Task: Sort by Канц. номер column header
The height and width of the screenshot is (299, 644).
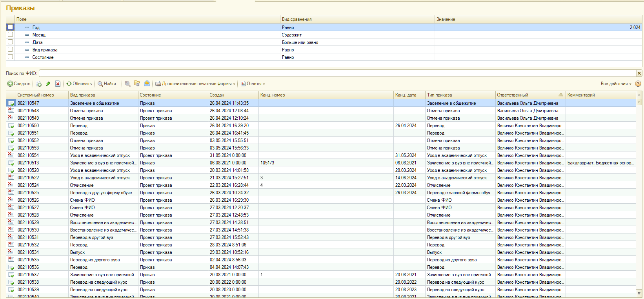Action: (x=326, y=95)
